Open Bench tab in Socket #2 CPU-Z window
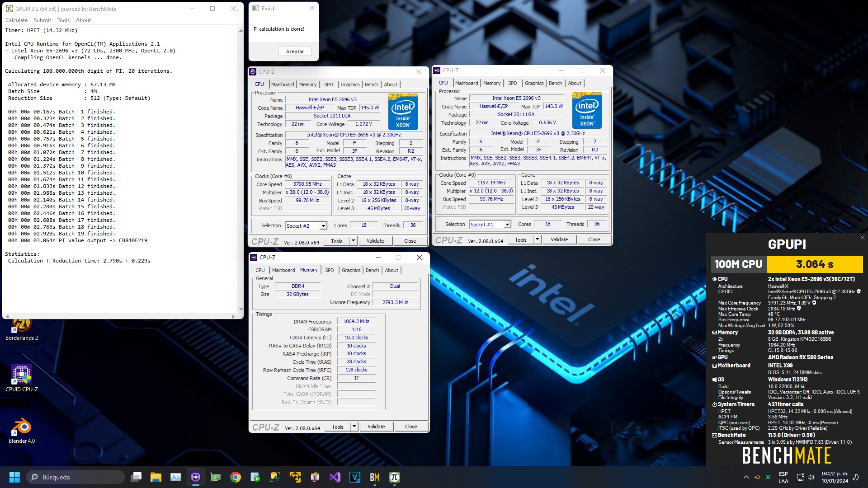 pos(371,84)
